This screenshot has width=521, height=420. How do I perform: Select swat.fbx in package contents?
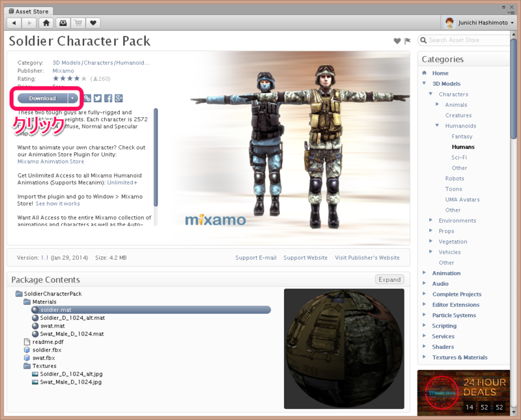pyautogui.click(x=40, y=358)
